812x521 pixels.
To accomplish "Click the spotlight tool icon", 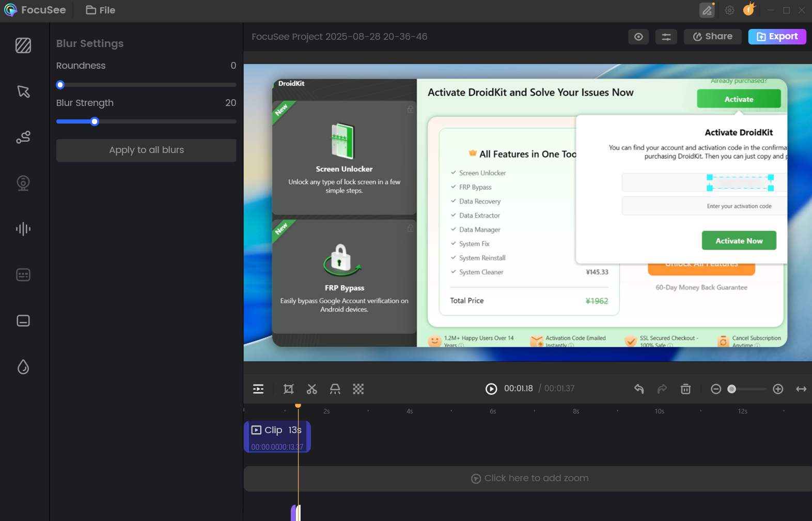I will (335, 389).
